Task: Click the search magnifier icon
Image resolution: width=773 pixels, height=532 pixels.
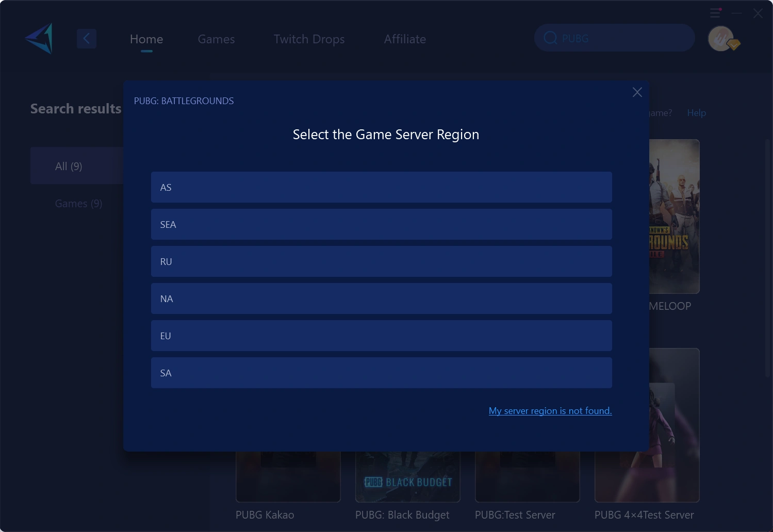Action: tap(550, 37)
